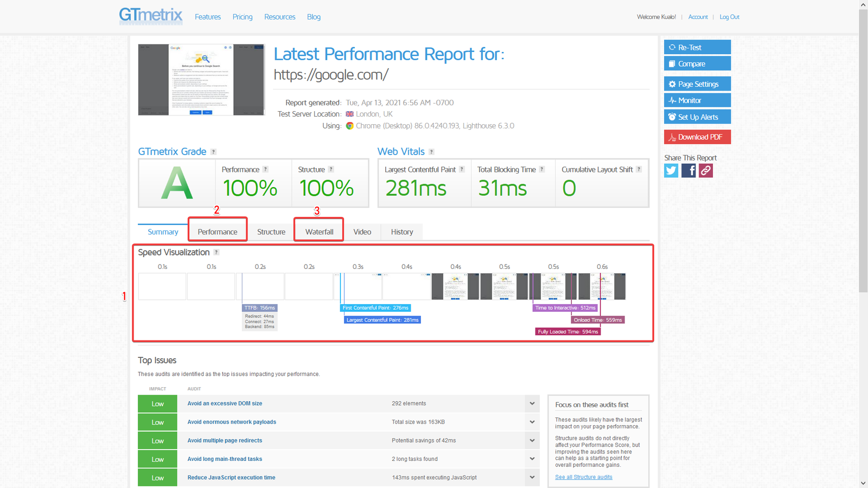Open Resources in top navigation

(x=280, y=17)
